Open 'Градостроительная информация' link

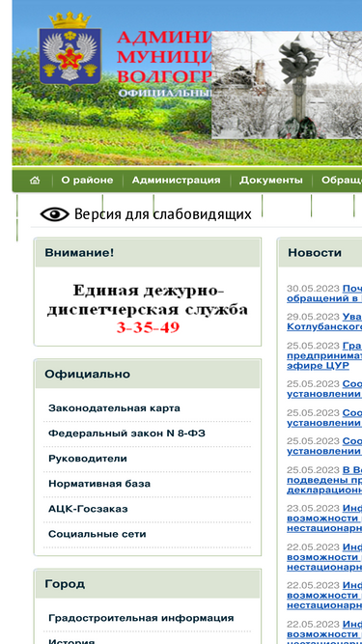(141, 618)
